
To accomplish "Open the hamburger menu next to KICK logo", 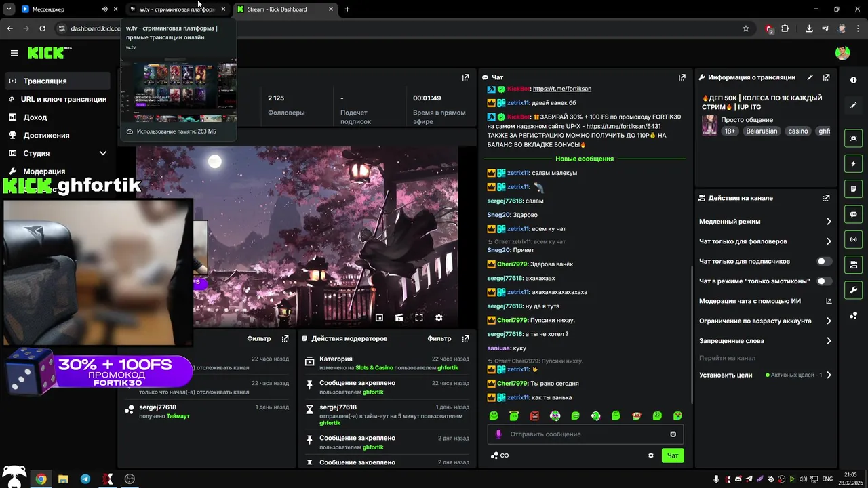I will click(x=14, y=53).
